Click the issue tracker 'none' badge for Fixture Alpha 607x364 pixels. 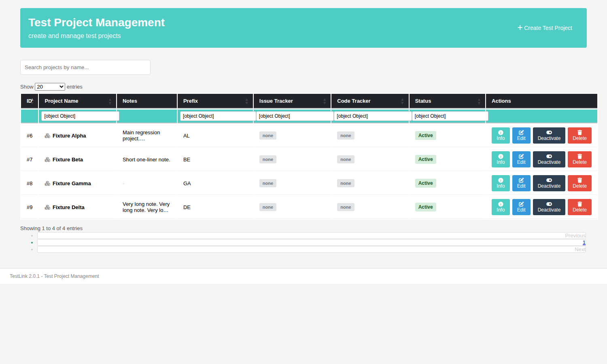pos(268,135)
